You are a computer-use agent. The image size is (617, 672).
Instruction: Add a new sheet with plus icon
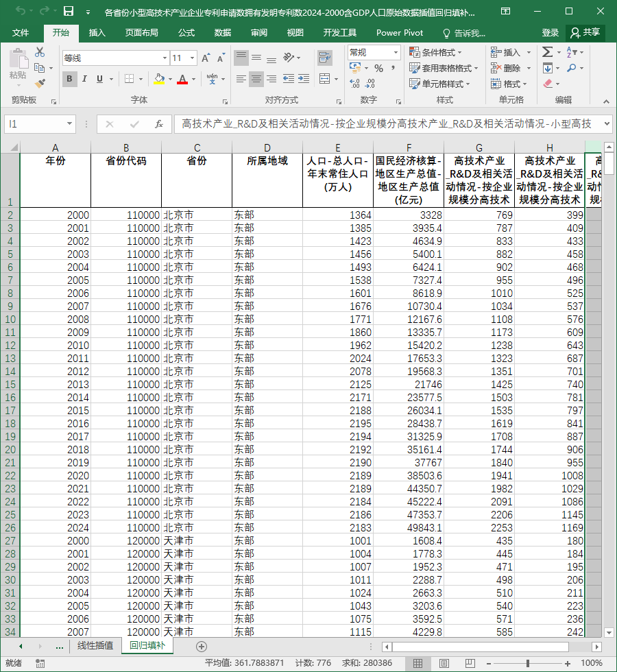(x=202, y=646)
